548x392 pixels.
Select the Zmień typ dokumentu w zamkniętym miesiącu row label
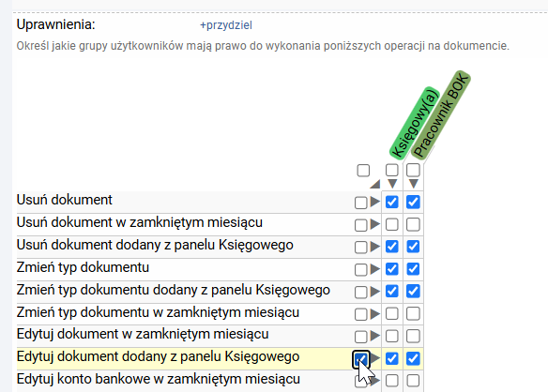tap(158, 312)
